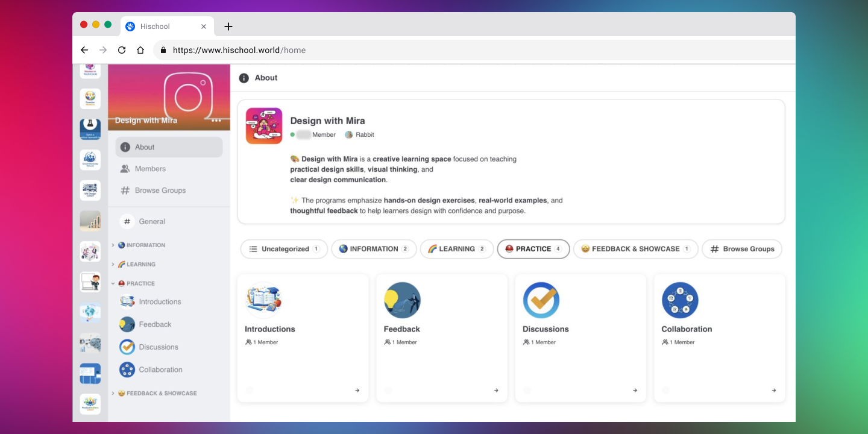868x434 pixels.
Task: Click the URL address bar
Action: pyautogui.click(x=476, y=50)
